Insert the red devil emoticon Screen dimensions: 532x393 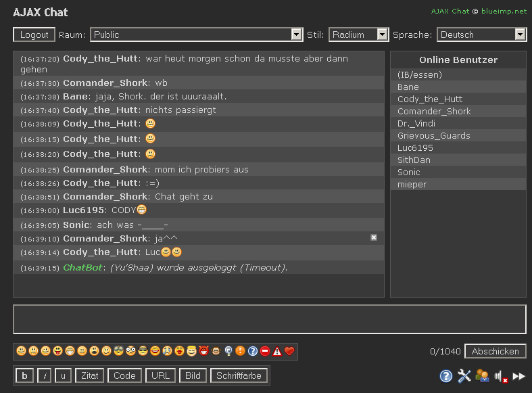pos(204,351)
